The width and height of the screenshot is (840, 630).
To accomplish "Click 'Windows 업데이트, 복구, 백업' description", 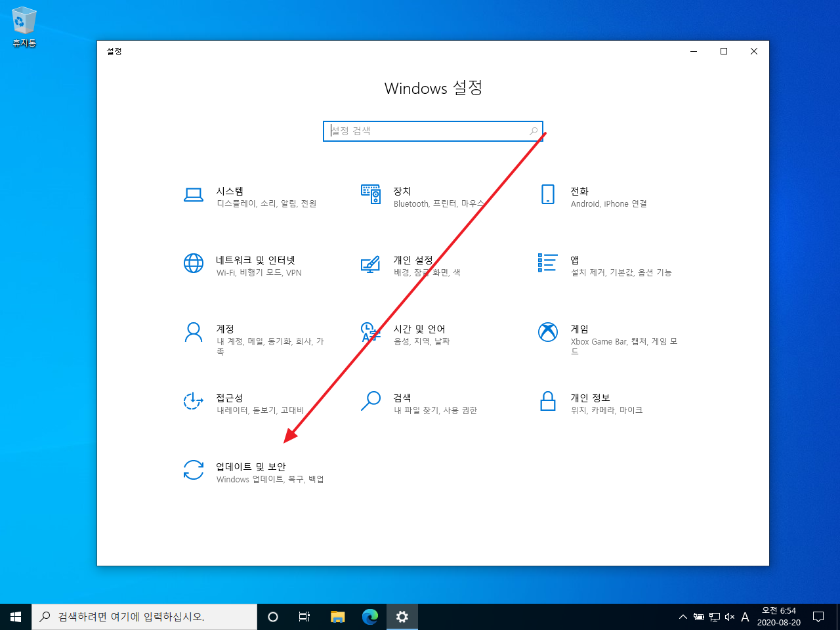I will tap(270, 479).
